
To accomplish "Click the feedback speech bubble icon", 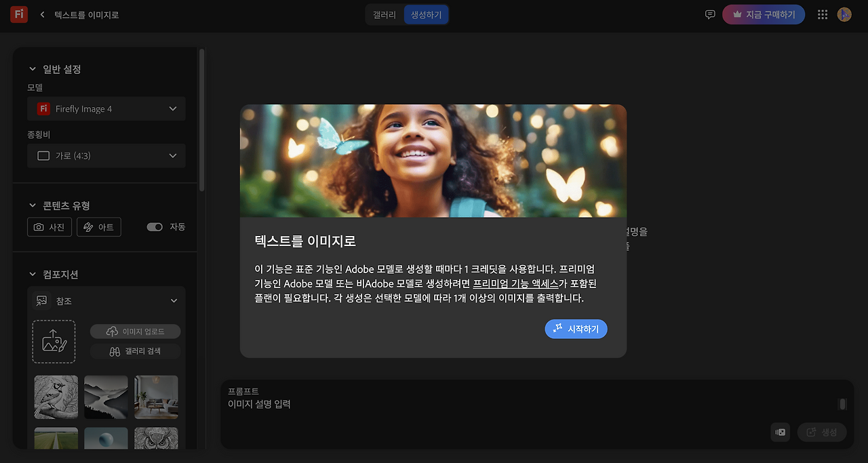I will click(x=709, y=14).
